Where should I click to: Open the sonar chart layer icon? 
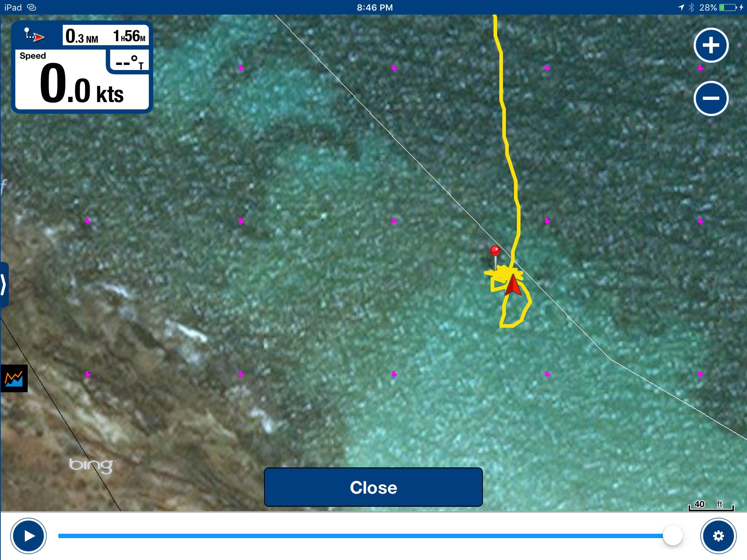[x=14, y=378]
